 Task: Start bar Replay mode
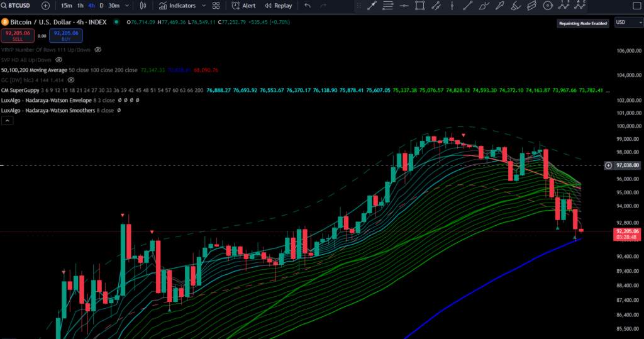tap(279, 6)
